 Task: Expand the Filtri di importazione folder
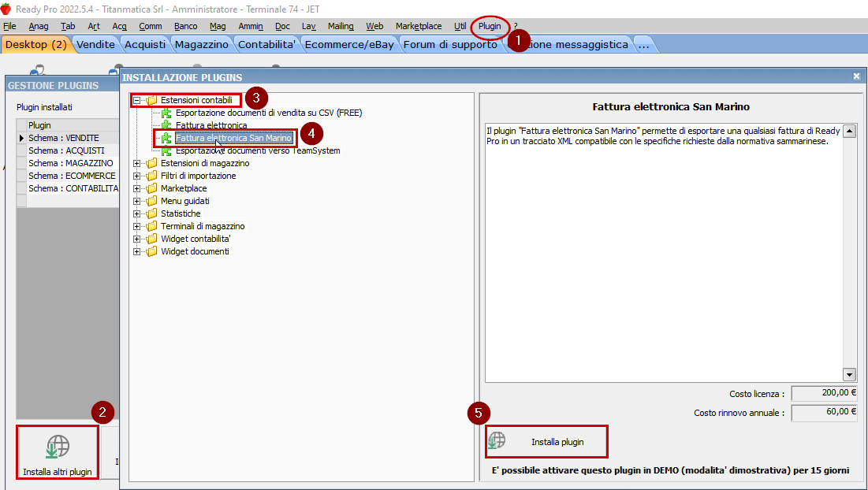coord(136,176)
